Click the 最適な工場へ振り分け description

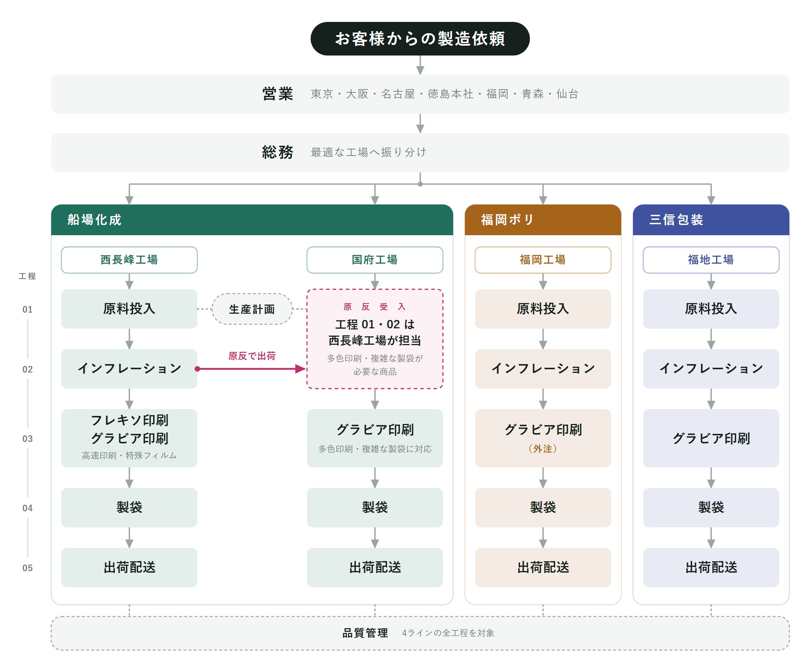(369, 152)
